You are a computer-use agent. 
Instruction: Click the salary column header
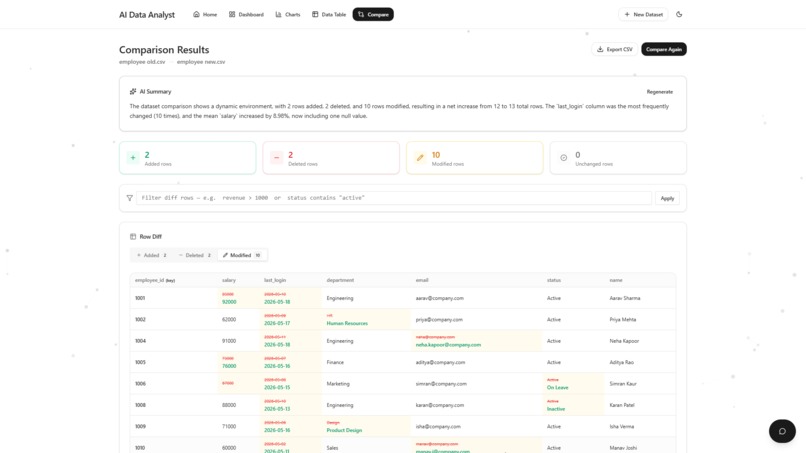pyautogui.click(x=229, y=280)
